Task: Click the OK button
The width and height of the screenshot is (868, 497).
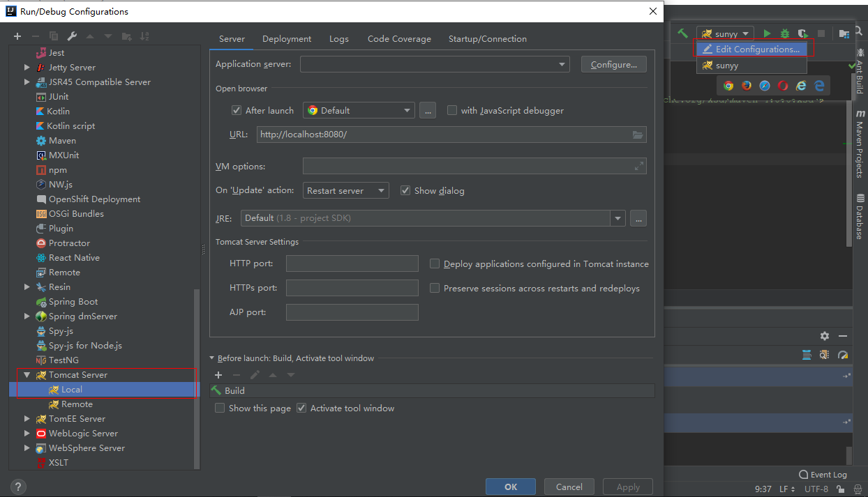Action: pyautogui.click(x=511, y=487)
